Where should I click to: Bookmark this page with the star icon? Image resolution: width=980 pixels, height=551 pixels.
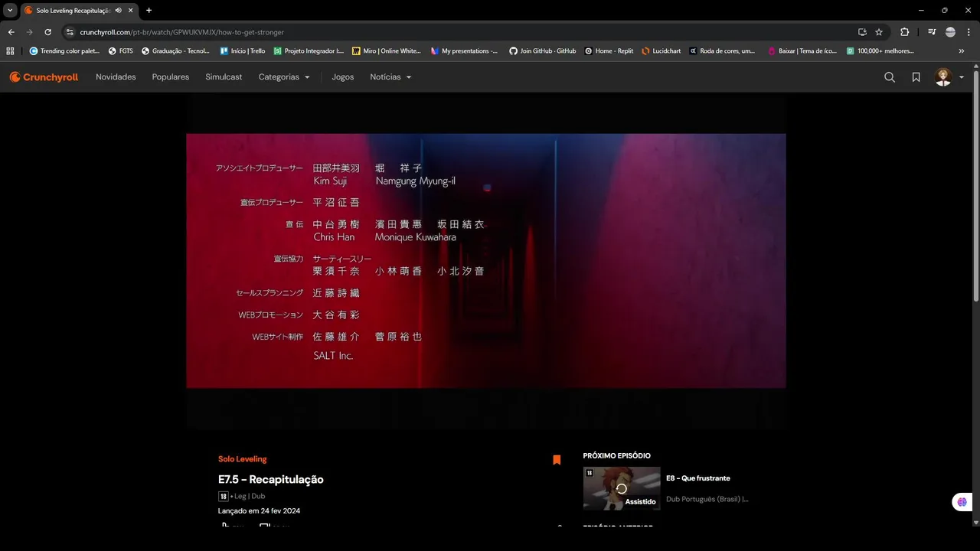pyautogui.click(x=879, y=32)
